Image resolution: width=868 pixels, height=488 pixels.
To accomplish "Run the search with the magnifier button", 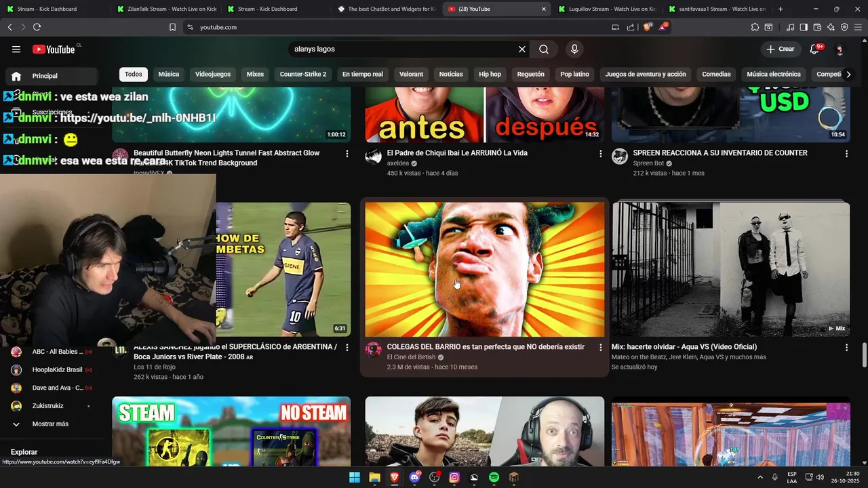I will [544, 49].
